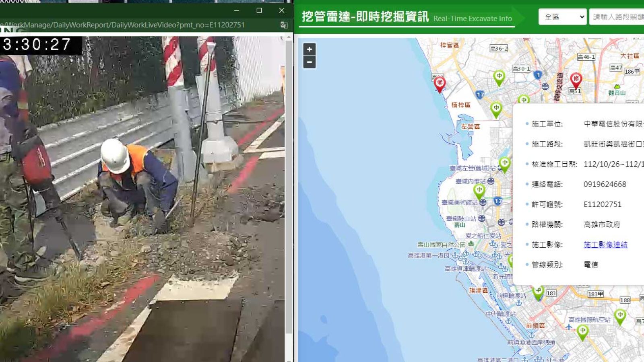644x362 pixels.
Task: Open the green 中 marker near 高30-1
Action: point(499,77)
